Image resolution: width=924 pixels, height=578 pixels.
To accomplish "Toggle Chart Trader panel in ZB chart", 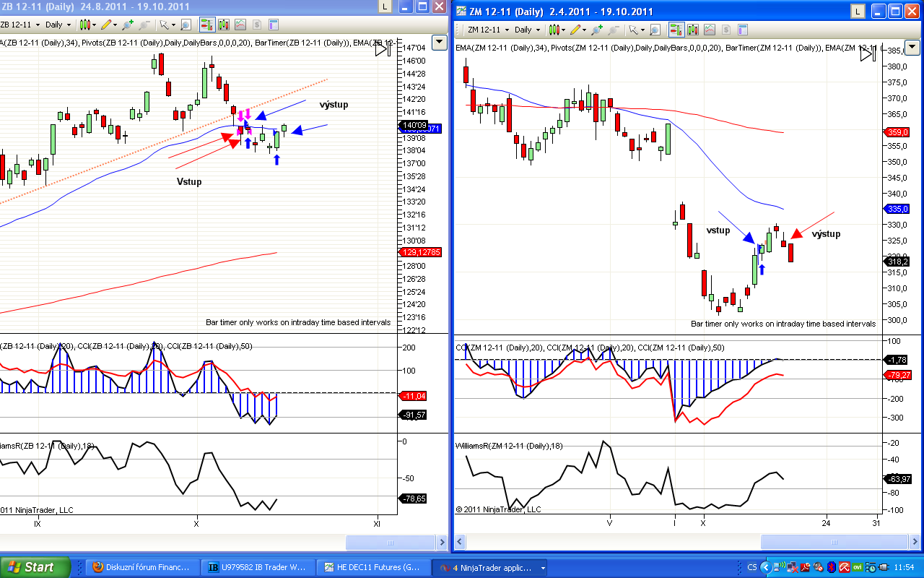I will click(207, 25).
